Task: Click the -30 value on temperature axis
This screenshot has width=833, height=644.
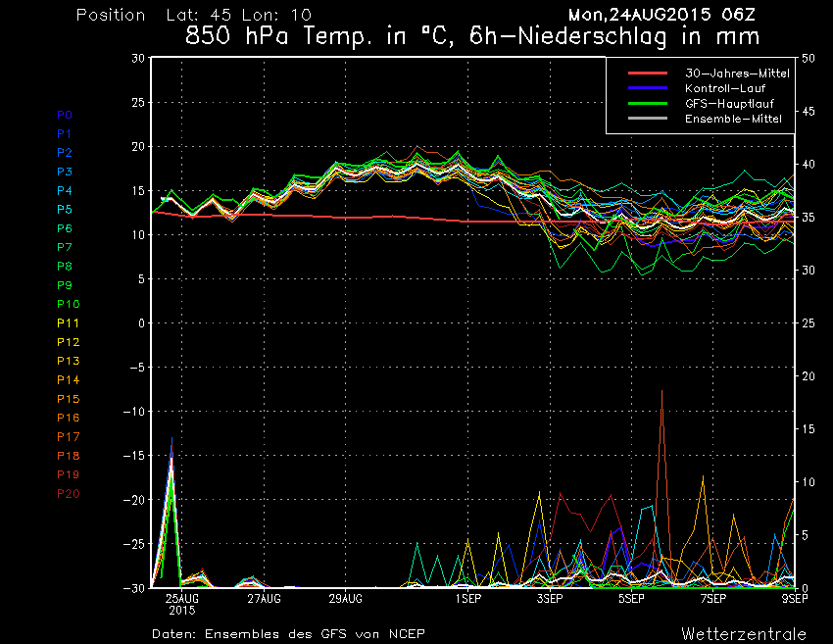Action: point(134,588)
